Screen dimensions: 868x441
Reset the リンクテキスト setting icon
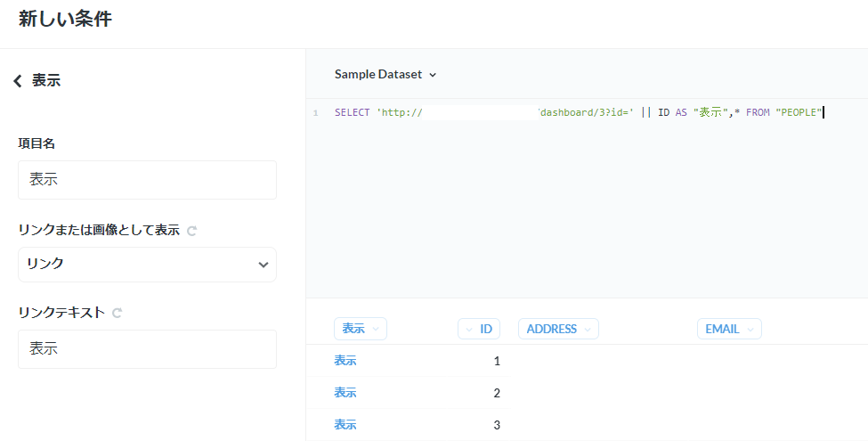[x=117, y=313]
